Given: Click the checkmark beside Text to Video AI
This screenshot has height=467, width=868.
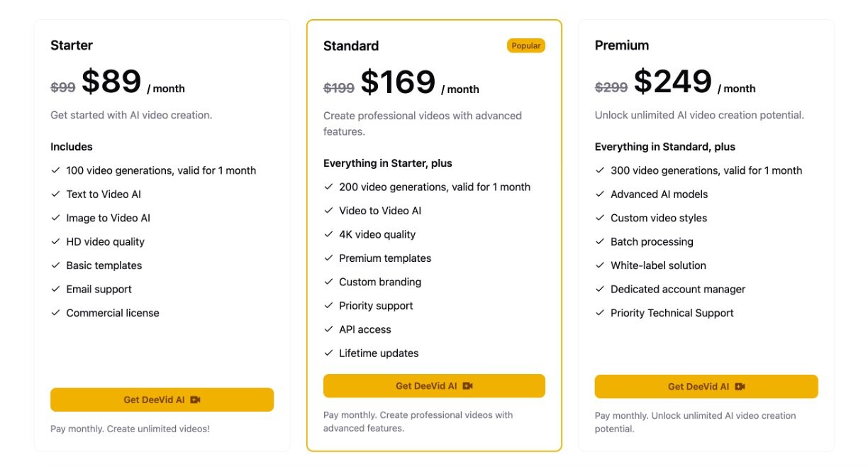Looking at the screenshot, I should coord(55,194).
